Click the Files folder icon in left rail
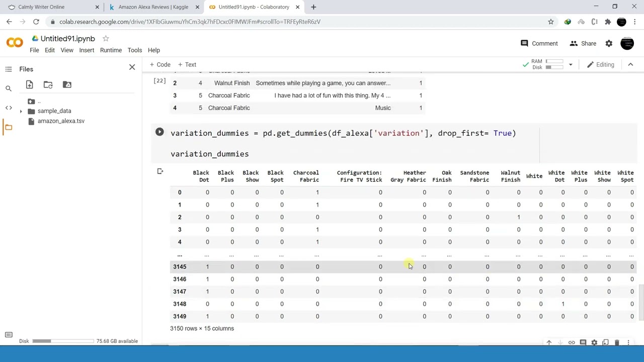The image size is (644, 362). click(x=9, y=127)
